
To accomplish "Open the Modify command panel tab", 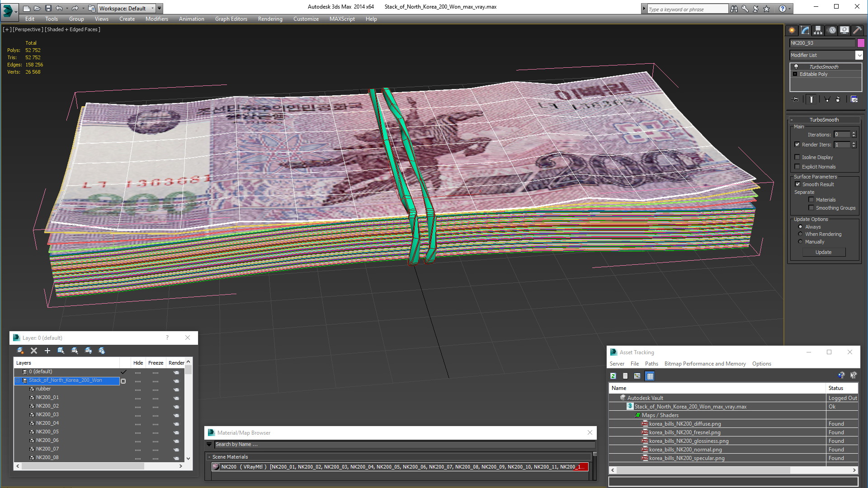I will pos(805,30).
